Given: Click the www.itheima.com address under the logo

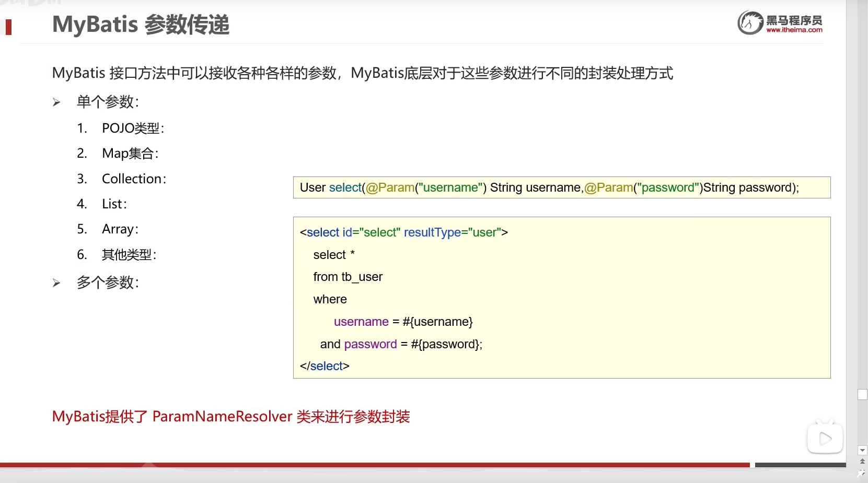Looking at the screenshot, I should (794, 30).
